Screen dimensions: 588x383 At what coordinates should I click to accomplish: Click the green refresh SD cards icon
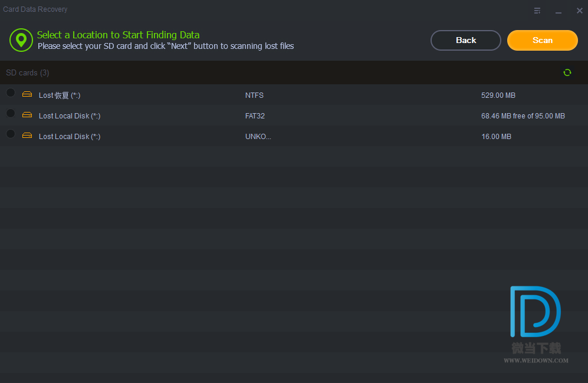pos(567,72)
